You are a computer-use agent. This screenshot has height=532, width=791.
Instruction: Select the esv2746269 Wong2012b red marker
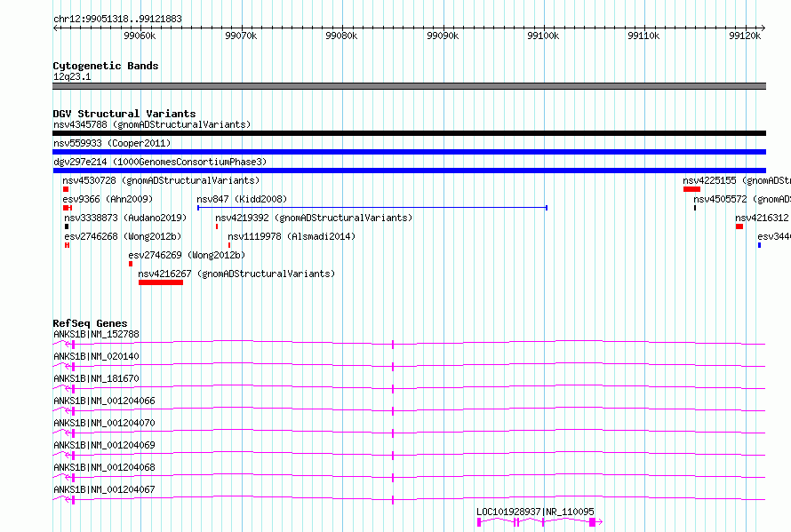click(131, 264)
